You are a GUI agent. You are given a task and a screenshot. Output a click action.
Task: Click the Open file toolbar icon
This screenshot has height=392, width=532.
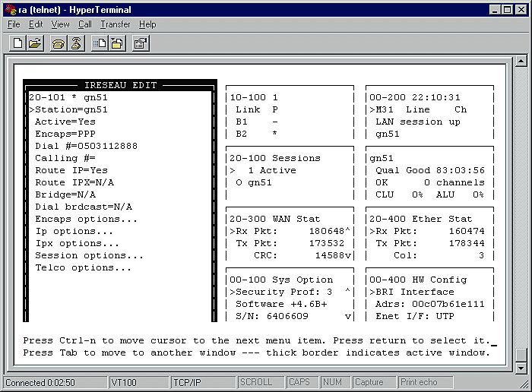click(35, 43)
